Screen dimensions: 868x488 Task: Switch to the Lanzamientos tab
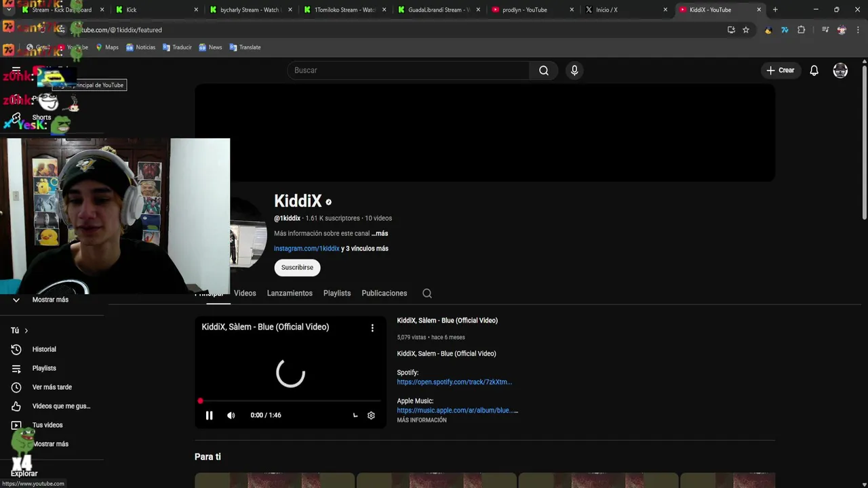click(x=290, y=293)
